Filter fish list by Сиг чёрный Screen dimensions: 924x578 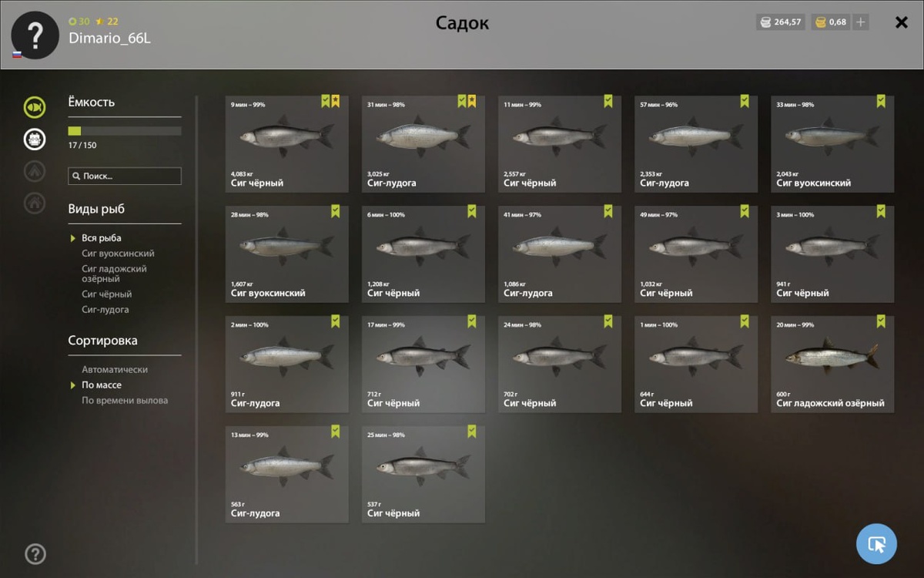pyautogui.click(x=107, y=294)
